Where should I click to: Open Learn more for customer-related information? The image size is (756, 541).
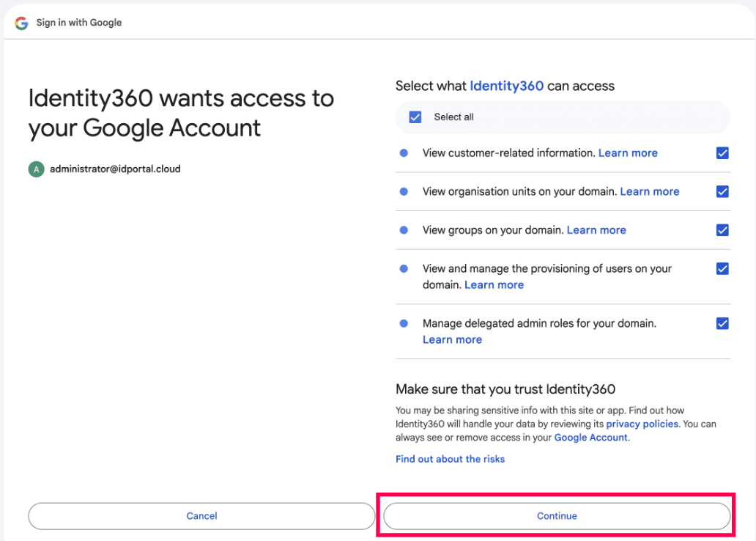click(x=628, y=153)
